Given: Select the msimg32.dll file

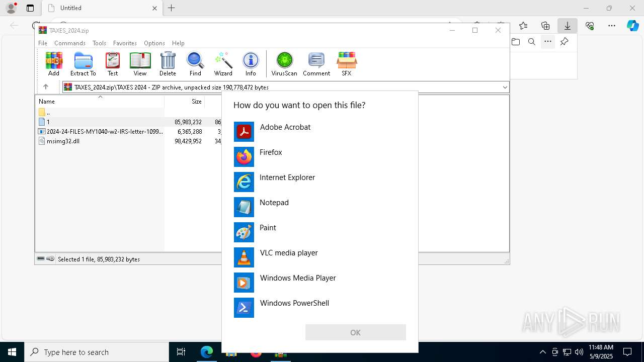Looking at the screenshot, I should pyautogui.click(x=59, y=141).
